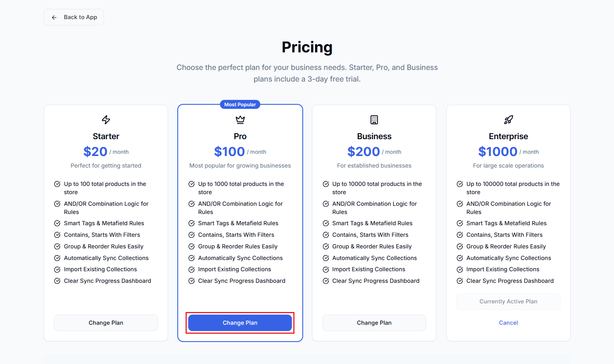Click the rocket icon on the Enterprise plan

point(508,120)
